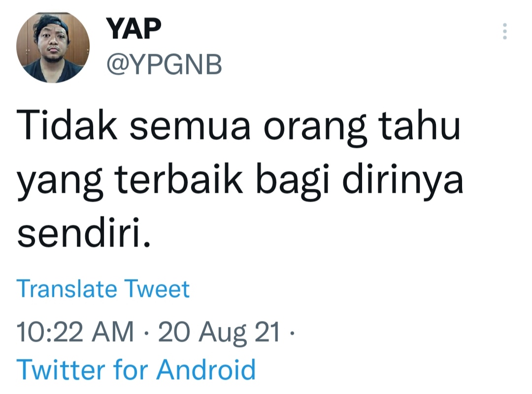Click the word Android in the source label
The height and width of the screenshot is (394, 532).
pyautogui.click(x=206, y=369)
